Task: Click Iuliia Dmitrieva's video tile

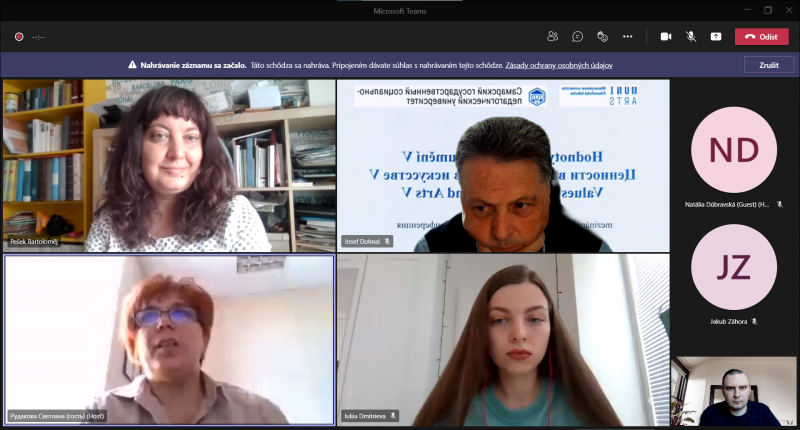Action: (503, 340)
